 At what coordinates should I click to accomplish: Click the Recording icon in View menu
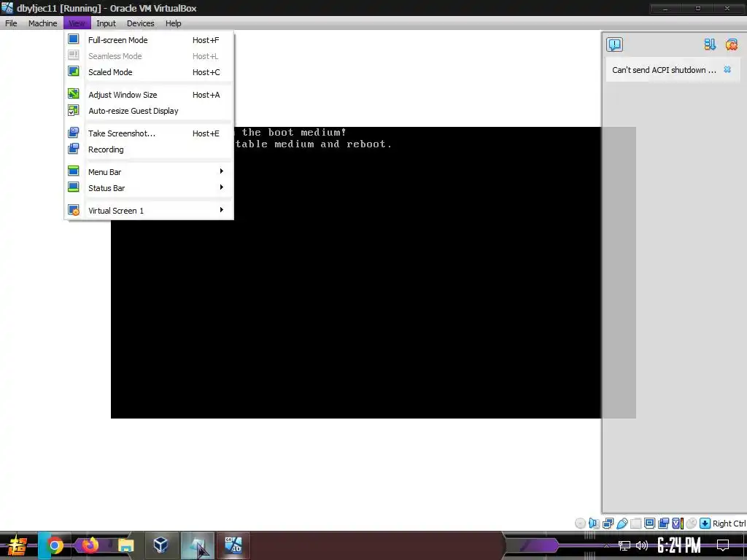74,149
